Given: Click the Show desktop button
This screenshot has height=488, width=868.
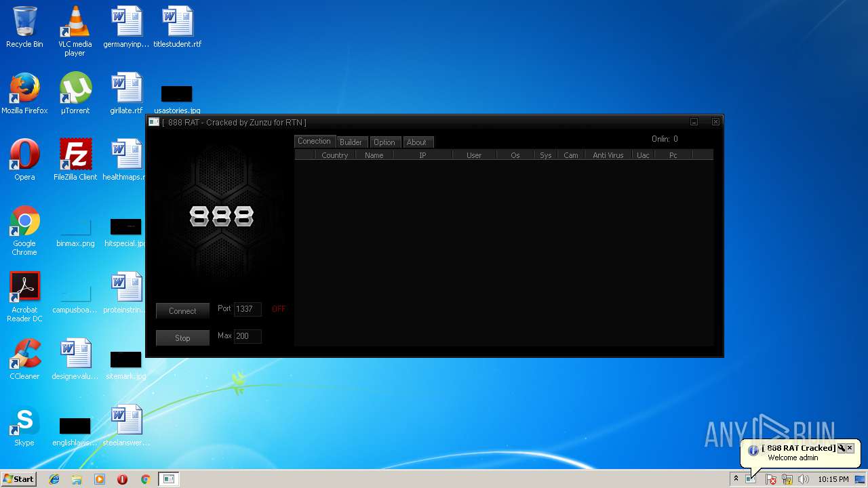Looking at the screenshot, I should point(860,479).
